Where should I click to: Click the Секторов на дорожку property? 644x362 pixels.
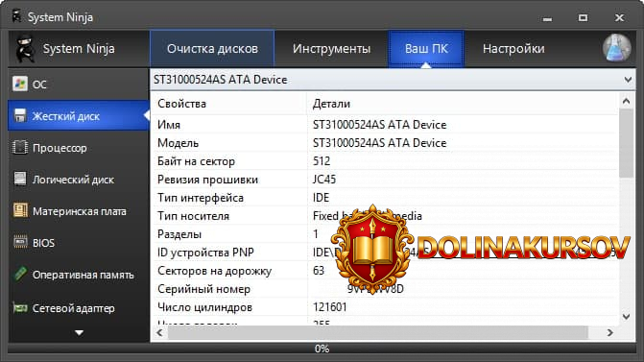point(214,271)
